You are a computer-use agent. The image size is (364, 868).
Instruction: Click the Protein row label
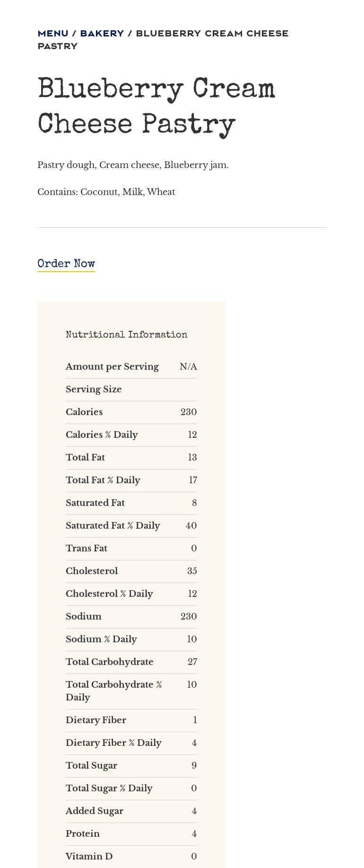click(x=83, y=834)
